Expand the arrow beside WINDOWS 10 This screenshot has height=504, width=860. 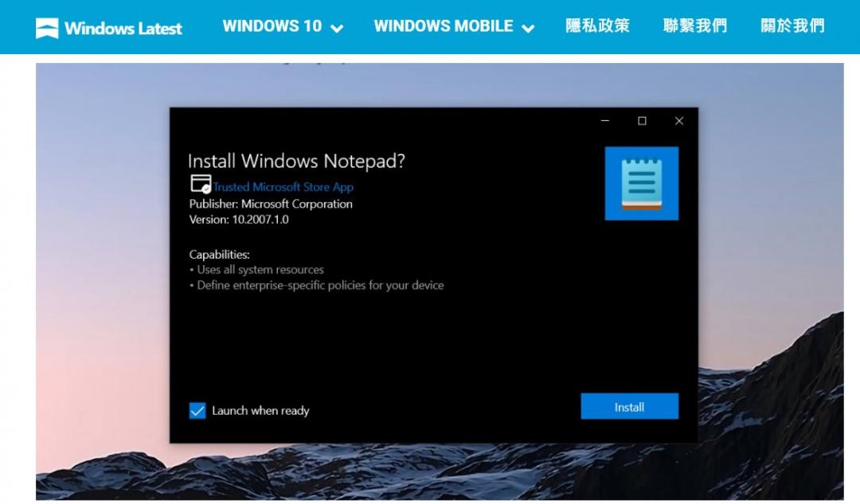coord(337,29)
